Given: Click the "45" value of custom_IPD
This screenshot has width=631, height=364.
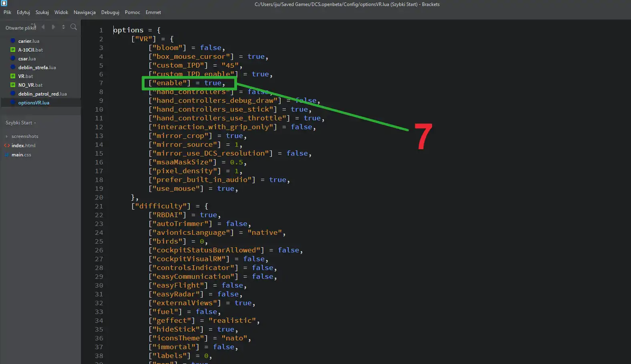Looking at the screenshot, I should 230,65.
